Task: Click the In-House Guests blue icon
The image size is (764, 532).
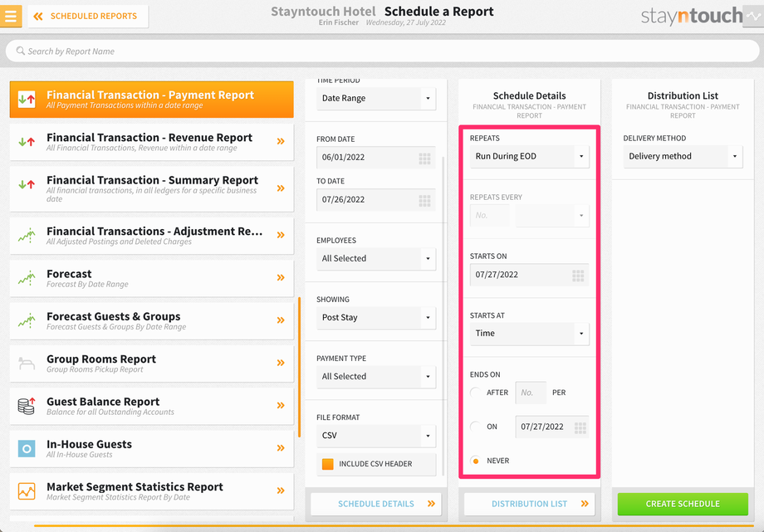Action: 27,449
